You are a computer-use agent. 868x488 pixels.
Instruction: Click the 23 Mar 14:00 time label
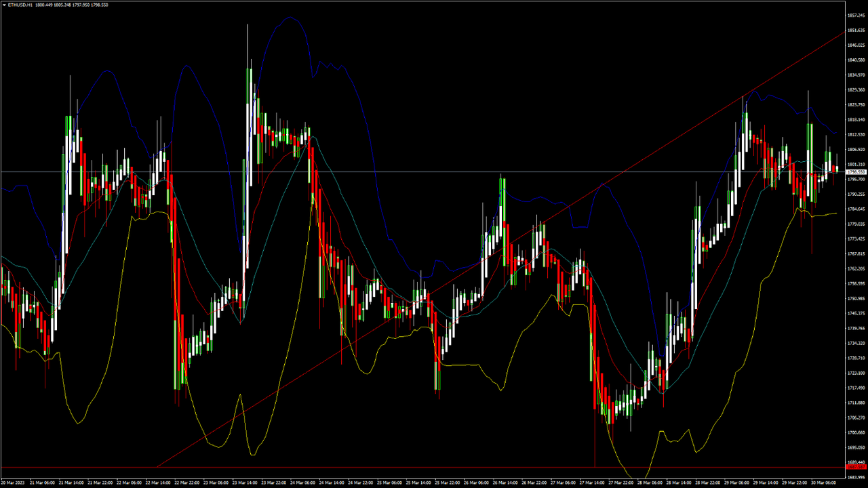(x=245, y=483)
